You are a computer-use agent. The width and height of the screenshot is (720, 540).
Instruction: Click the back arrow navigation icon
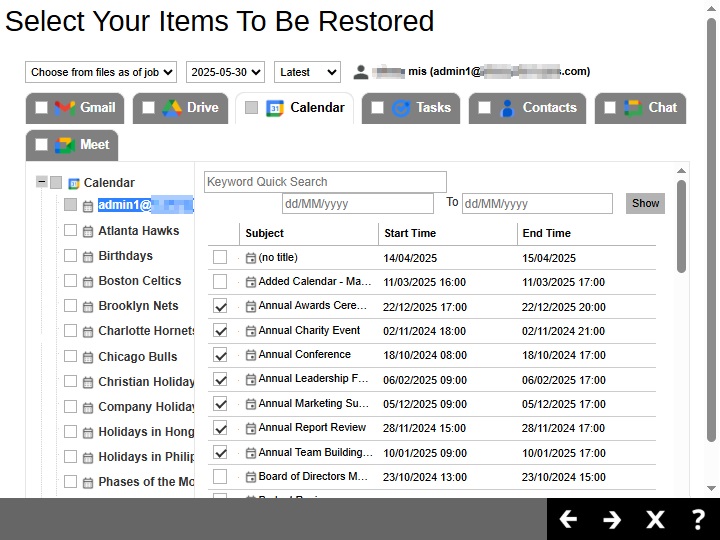[568, 519]
